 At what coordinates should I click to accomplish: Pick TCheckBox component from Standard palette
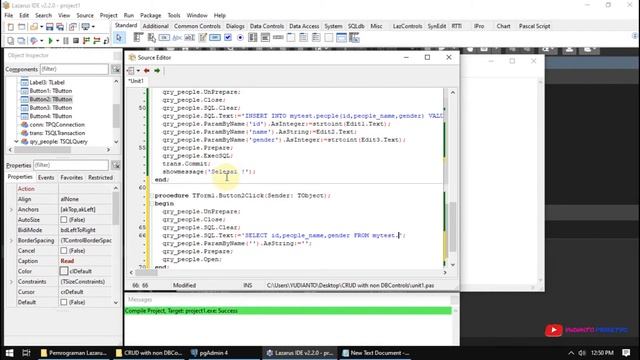(x=228, y=38)
